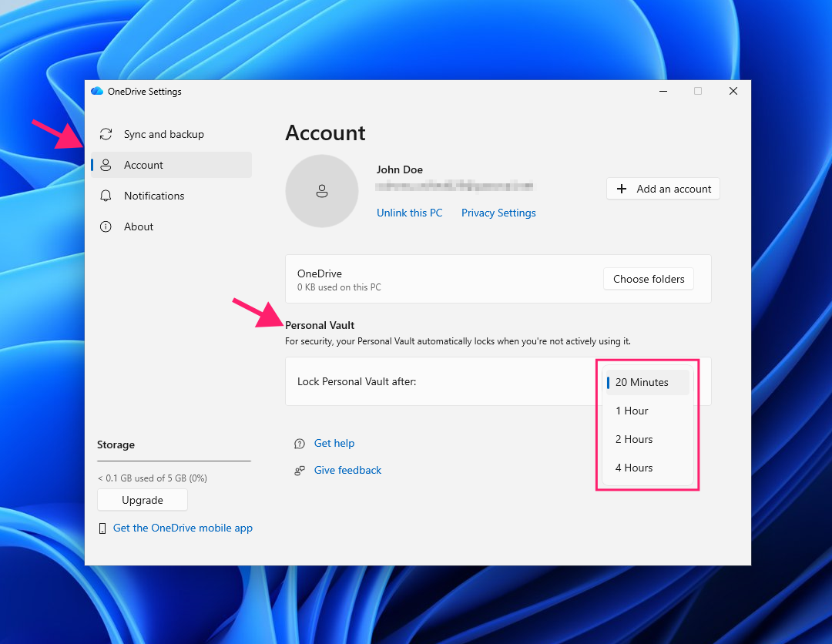
Task: Click the OneDrive cloud icon in title bar
Action: click(x=97, y=91)
